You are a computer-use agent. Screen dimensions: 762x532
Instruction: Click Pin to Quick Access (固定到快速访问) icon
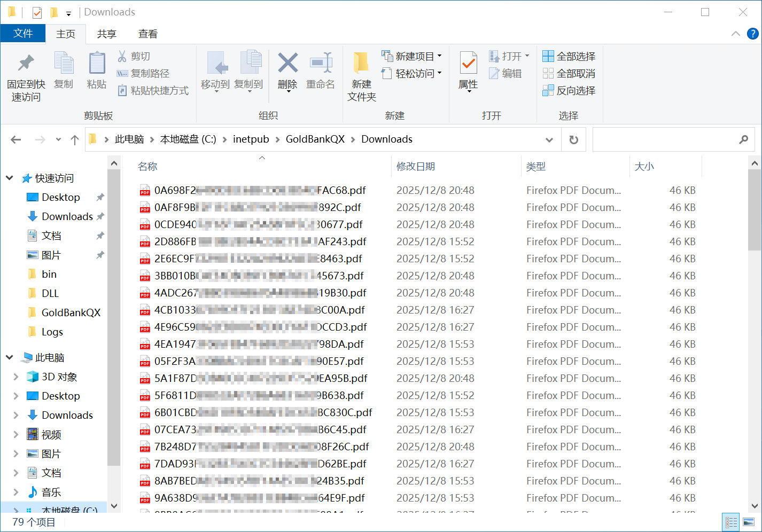pyautogui.click(x=26, y=64)
